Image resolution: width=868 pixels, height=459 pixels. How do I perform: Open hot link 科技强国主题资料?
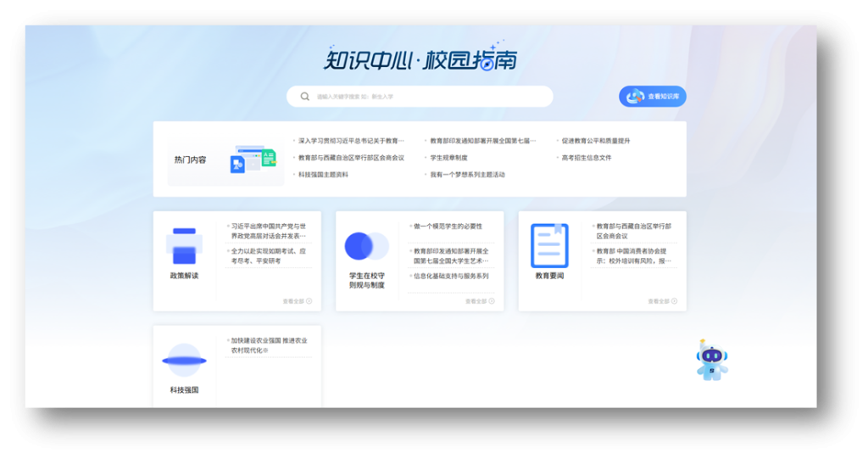tap(323, 174)
